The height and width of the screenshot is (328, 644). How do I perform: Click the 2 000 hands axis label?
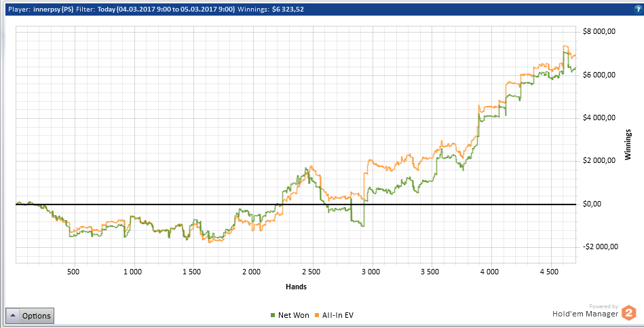[x=252, y=272]
